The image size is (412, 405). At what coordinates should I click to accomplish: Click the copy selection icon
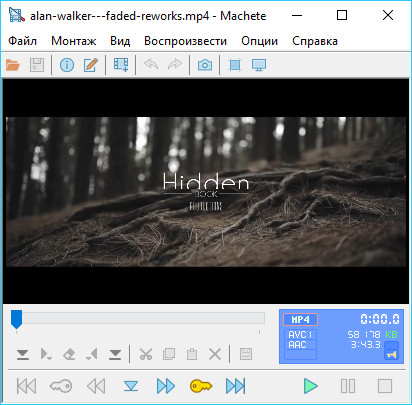click(x=169, y=354)
